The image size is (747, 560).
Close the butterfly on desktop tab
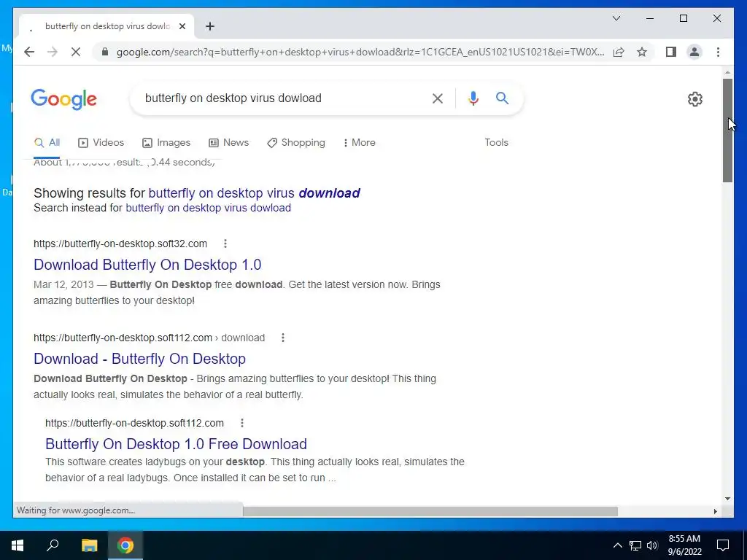(182, 26)
